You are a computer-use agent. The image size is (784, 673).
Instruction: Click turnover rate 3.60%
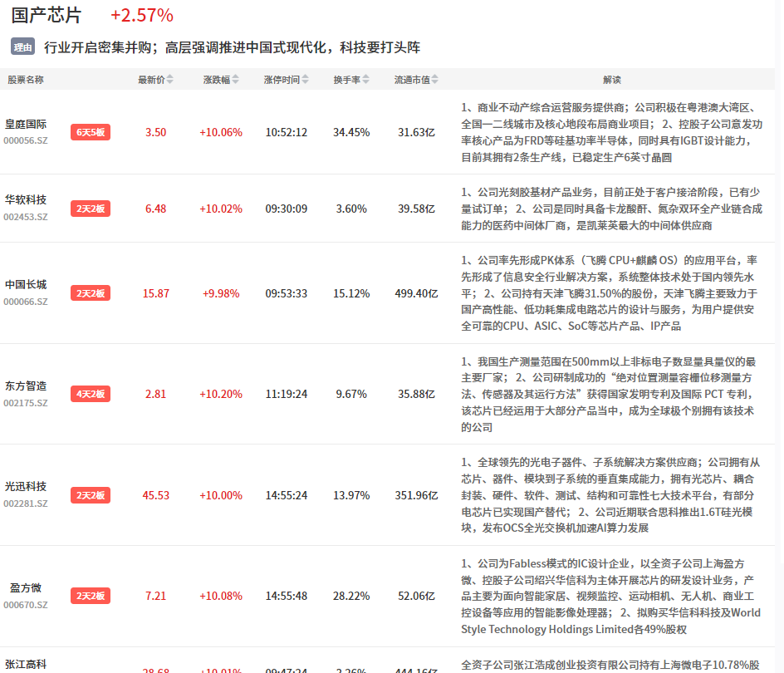(351, 209)
